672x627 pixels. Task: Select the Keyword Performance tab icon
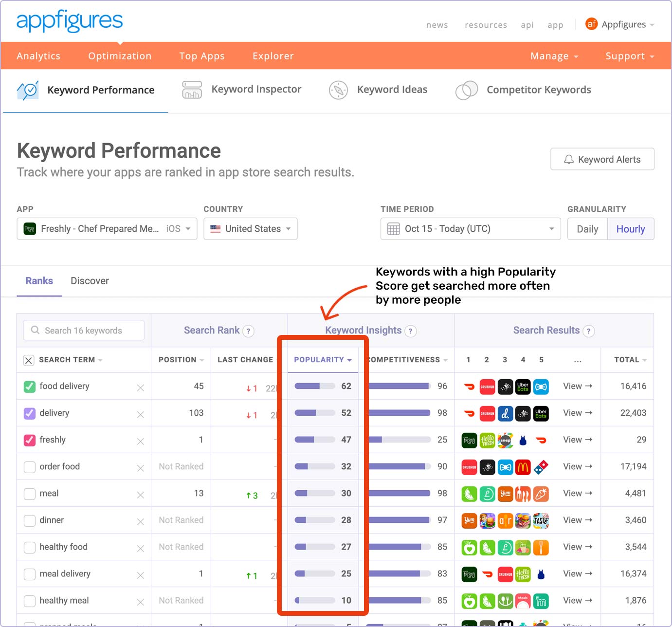(28, 90)
